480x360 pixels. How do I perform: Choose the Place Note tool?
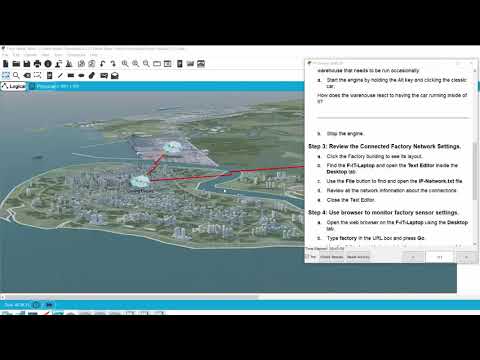[49, 76]
